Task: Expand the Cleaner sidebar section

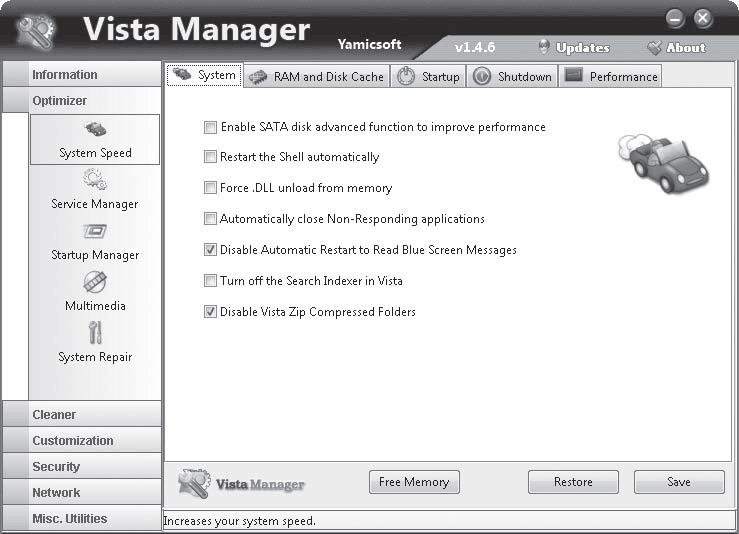Action: tap(82, 414)
